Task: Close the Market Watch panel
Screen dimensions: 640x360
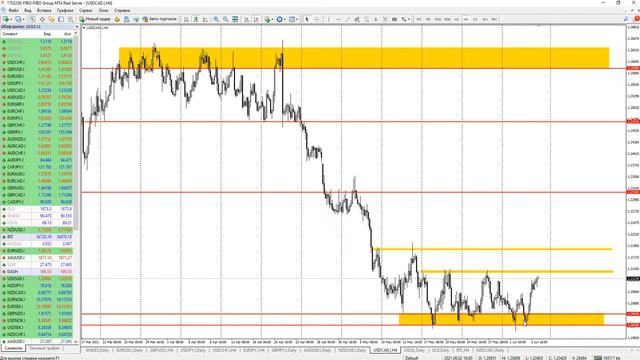Action: (x=77, y=27)
